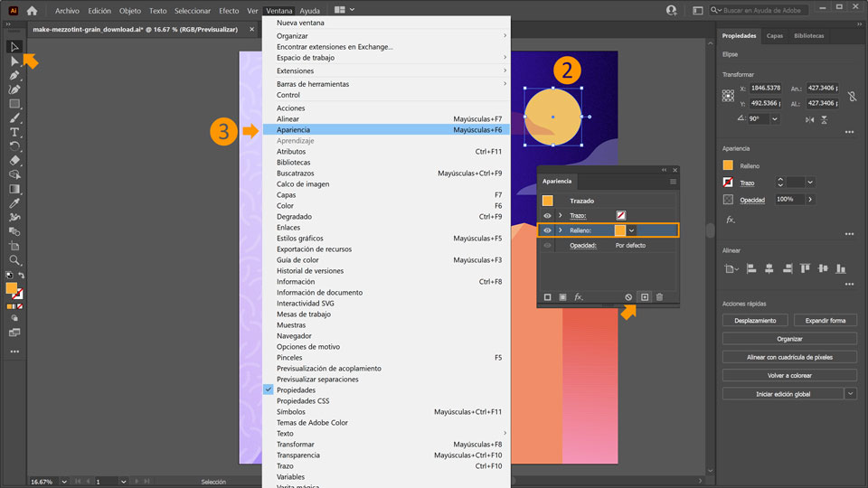868x488 pixels.
Task: Choose the Curvature tool
Action: 14,89
